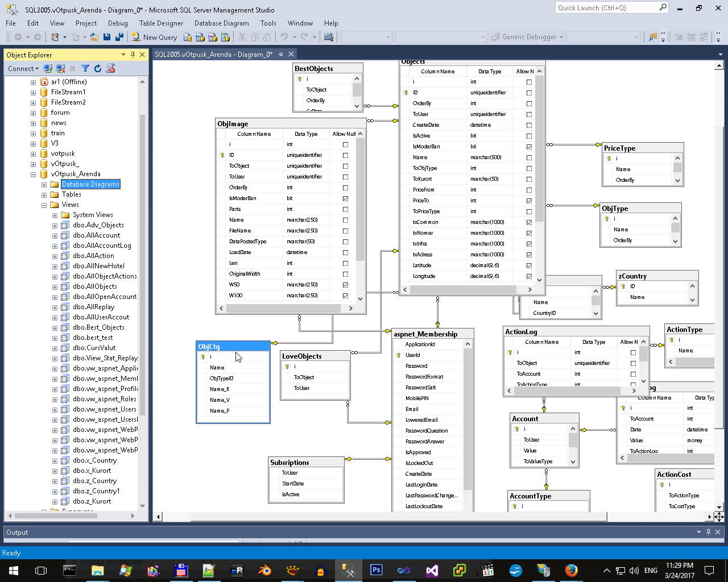
Task: Open the Table Designer menu
Action: point(161,23)
